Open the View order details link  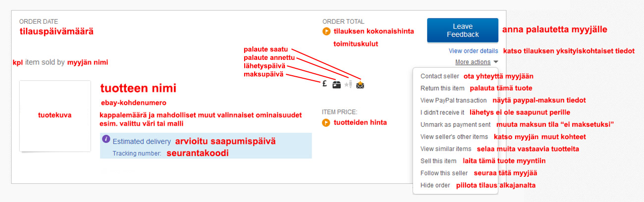(473, 50)
